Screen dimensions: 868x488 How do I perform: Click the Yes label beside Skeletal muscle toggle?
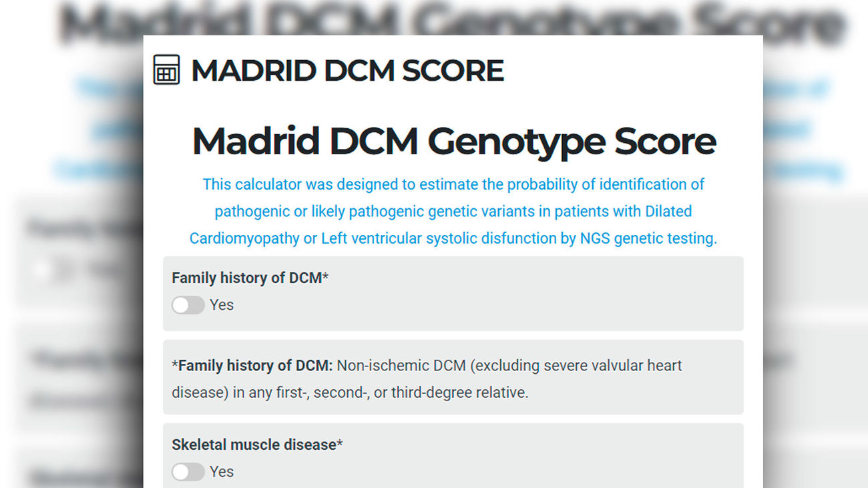pos(222,472)
